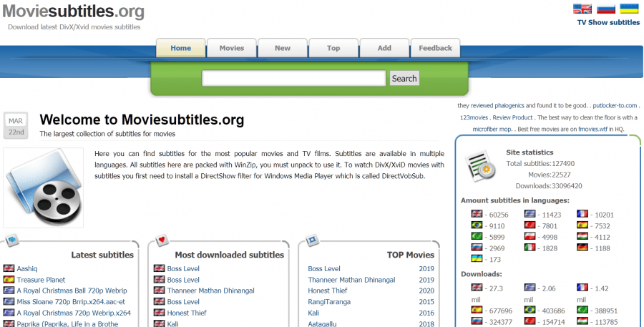Switch site language via header Ukrainian flag
This screenshot has width=644, height=327.
tap(629, 9)
